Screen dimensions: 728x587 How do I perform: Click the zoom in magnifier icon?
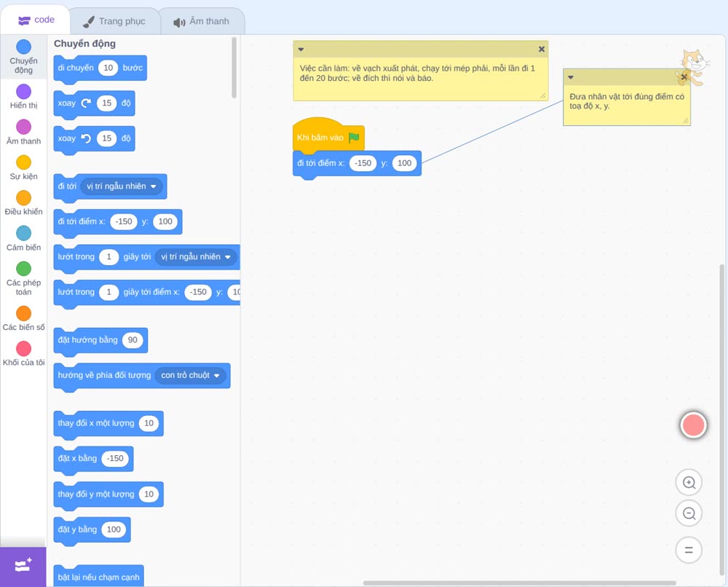tap(689, 483)
